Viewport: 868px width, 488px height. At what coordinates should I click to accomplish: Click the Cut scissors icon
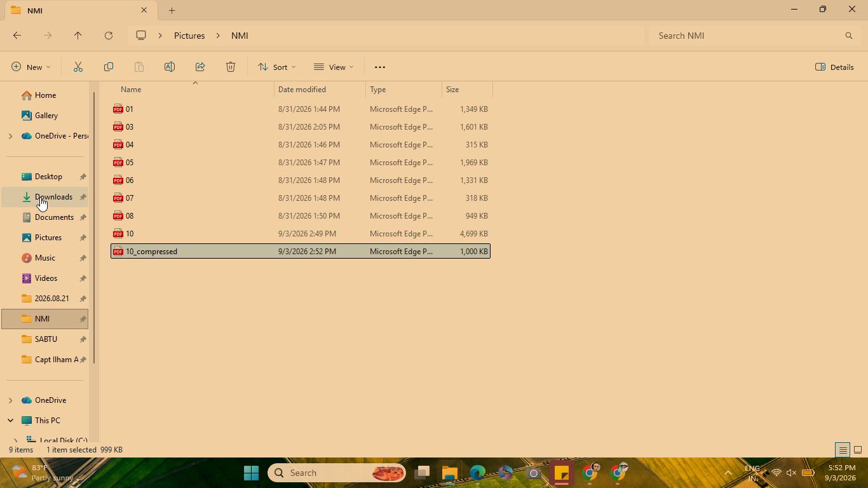click(x=78, y=67)
